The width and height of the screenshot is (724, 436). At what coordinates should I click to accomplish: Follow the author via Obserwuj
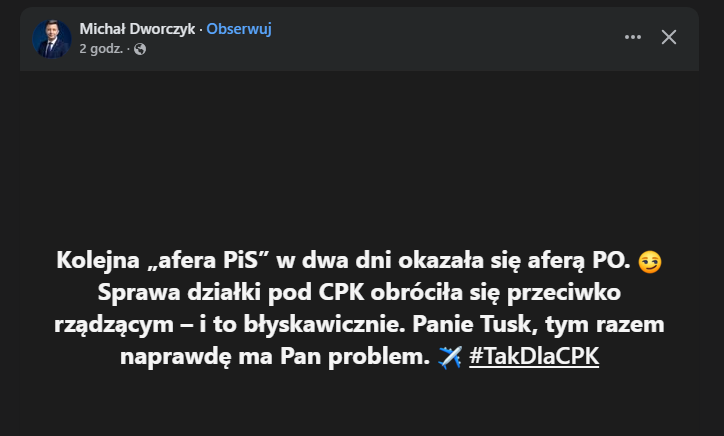(239, 29)
